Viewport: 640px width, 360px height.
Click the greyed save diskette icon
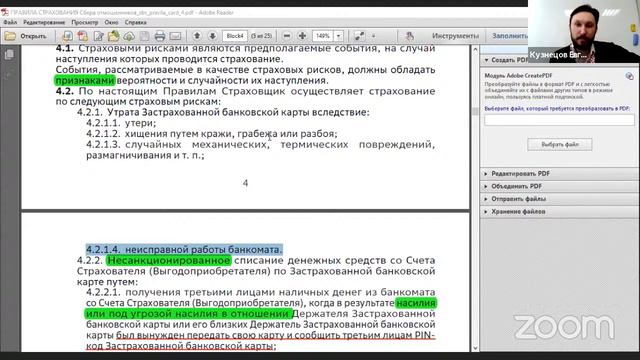click(x=144, y=36)
